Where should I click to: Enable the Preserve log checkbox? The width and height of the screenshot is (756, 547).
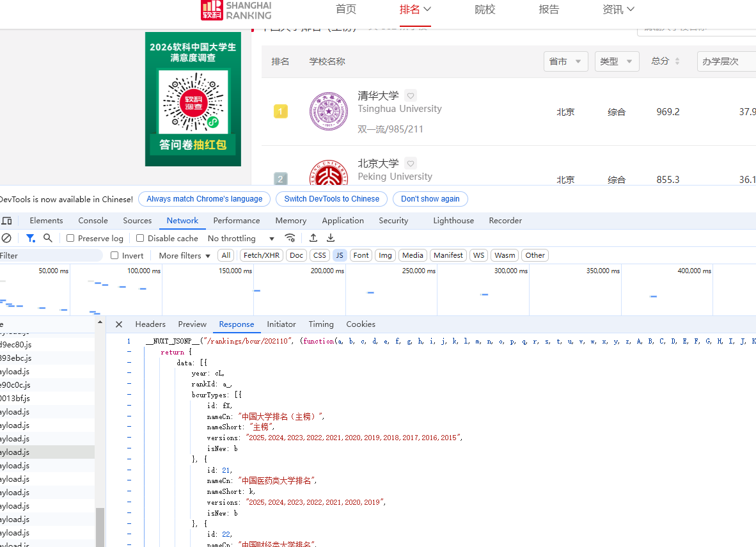[69, 238]
